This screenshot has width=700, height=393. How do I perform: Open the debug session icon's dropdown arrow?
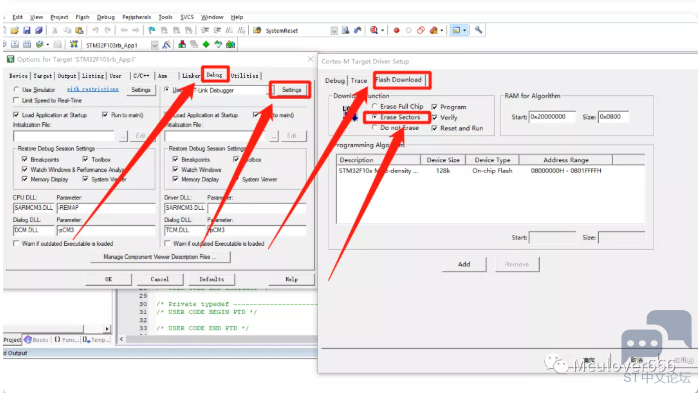pyautogui.click(x=382, y=30)
